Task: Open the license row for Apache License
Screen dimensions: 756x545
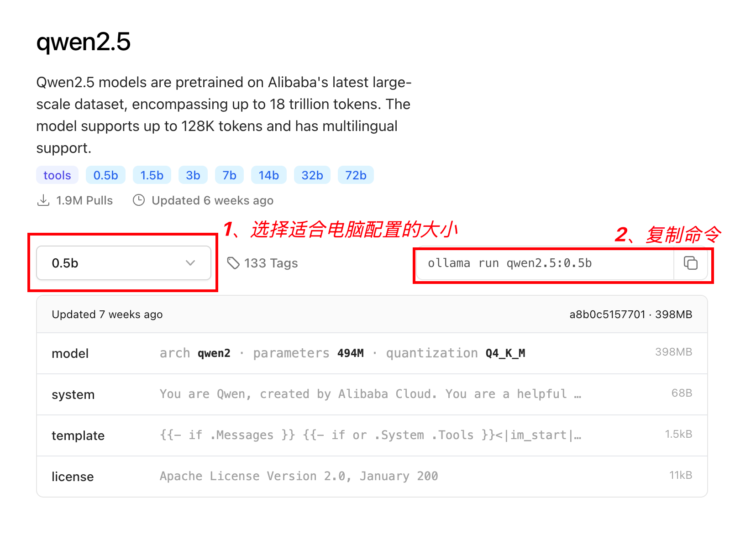Action: click(x=372, y=477)
